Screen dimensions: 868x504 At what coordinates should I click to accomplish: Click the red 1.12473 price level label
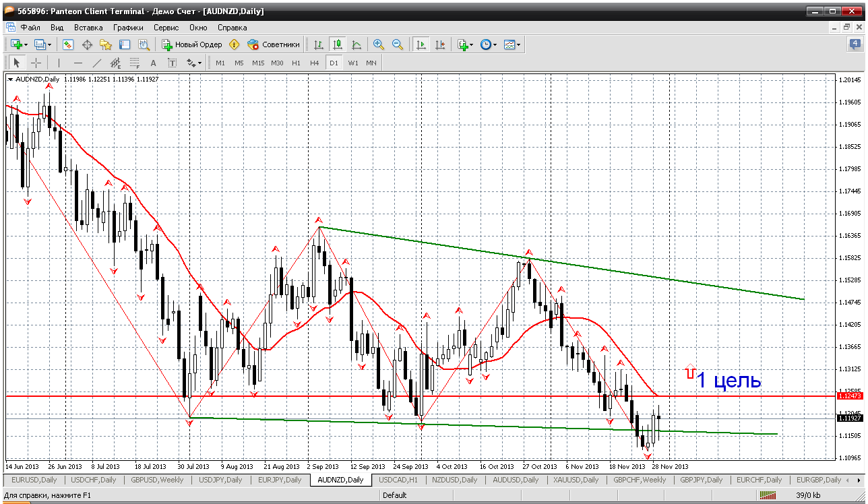point(849,396)
